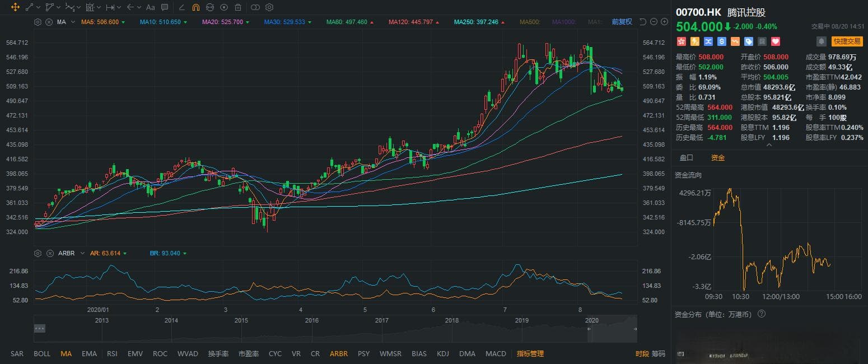Select the eraser pencil tool

click(181, 7)
